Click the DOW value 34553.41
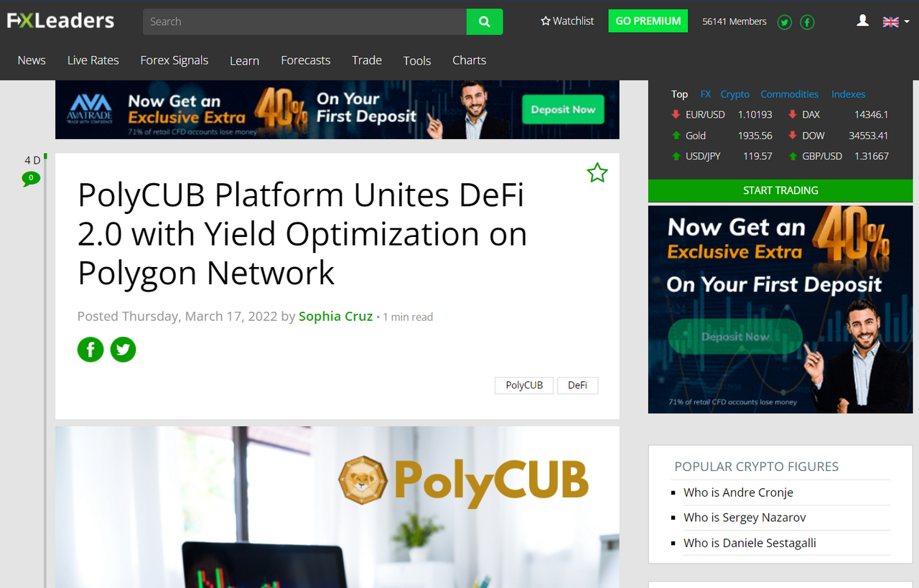This screenshot has width=919, height=588. (869, 135)
